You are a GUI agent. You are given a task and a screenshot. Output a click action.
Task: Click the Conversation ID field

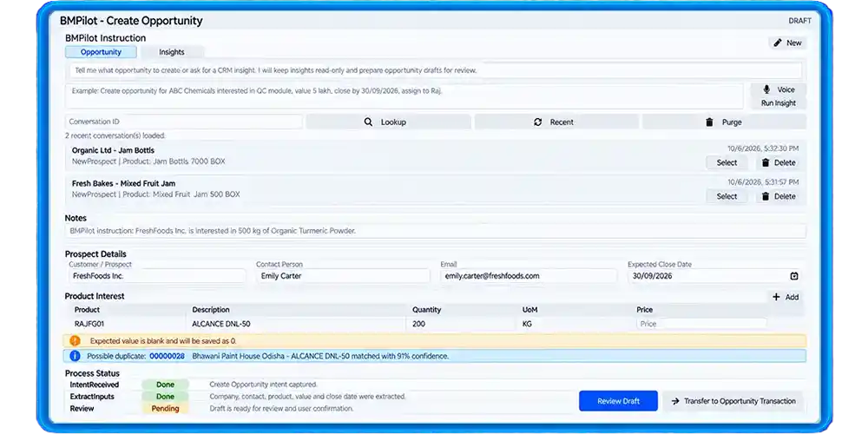pos(184,122)
